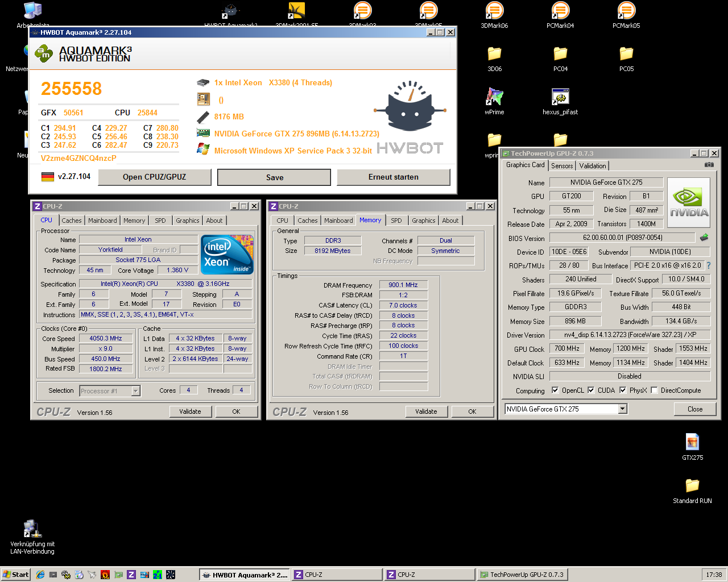Open SPD tab in CPU-Z memory window
Image resolution: width=728 pixels, height=582 pixels.
coord(396,221)
